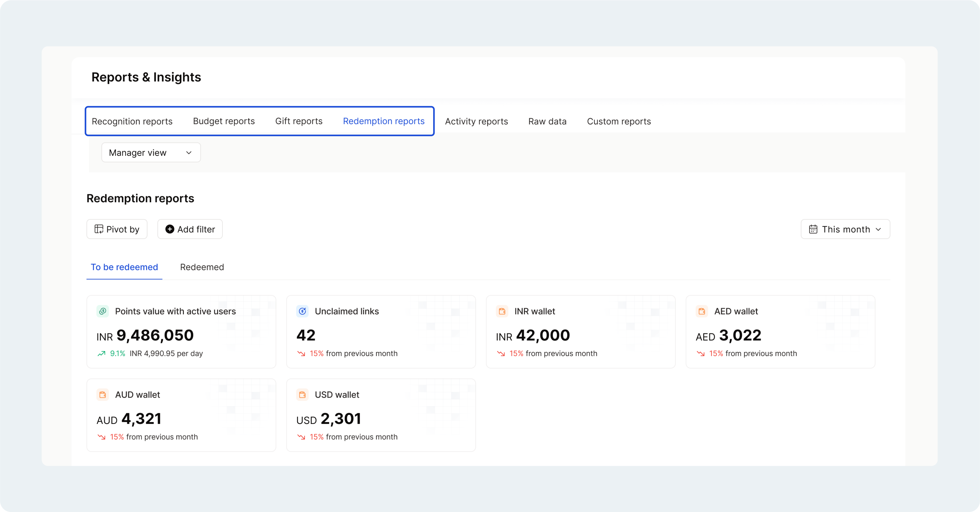This screenshot has height=512, width=980.
Task: Click the chevron next to This month
Action: click(x=878, y=229)
